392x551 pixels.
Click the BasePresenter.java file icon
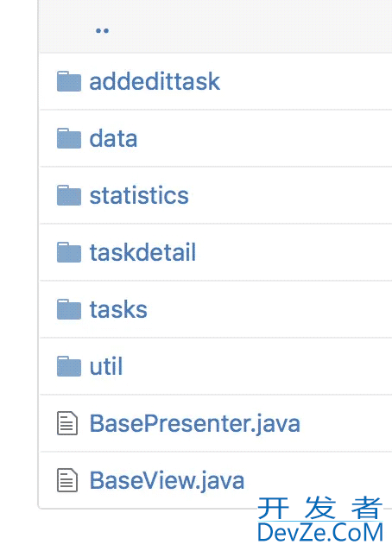67,423
